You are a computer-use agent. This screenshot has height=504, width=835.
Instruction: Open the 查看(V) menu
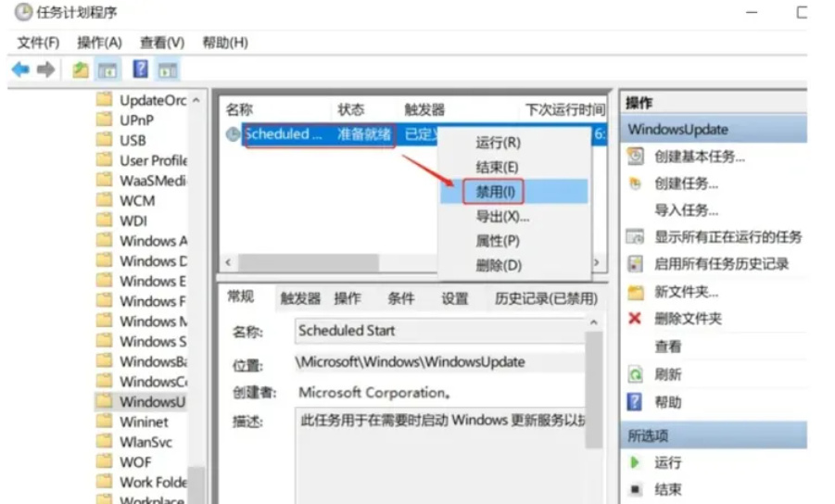coord(162,43)
